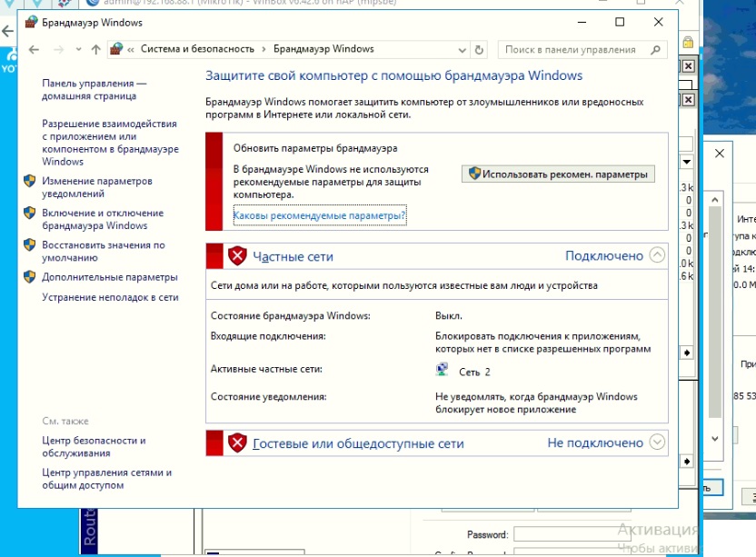
Task: Click scrollbar down arrow in right background dialog
Action: point(715,438)
